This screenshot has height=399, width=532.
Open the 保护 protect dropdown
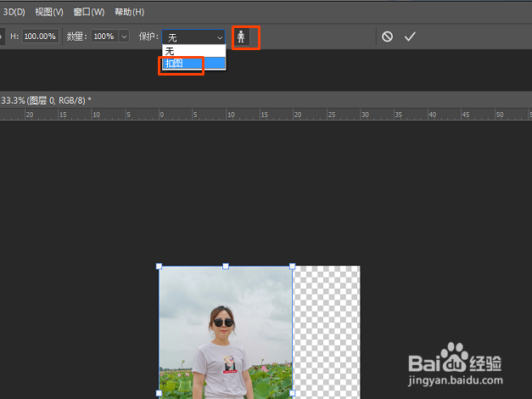(x=193, y=37)
